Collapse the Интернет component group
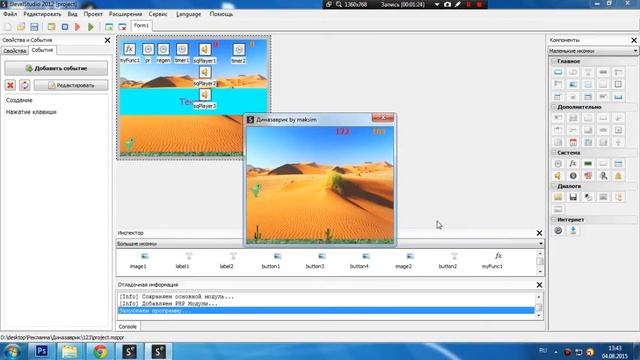The height and width of the screenshot is (360, 640). pos(553,220)
